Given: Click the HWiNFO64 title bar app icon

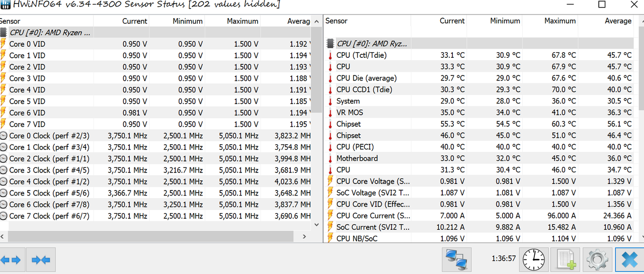Looking at the screenshot, I should (5, 5).
